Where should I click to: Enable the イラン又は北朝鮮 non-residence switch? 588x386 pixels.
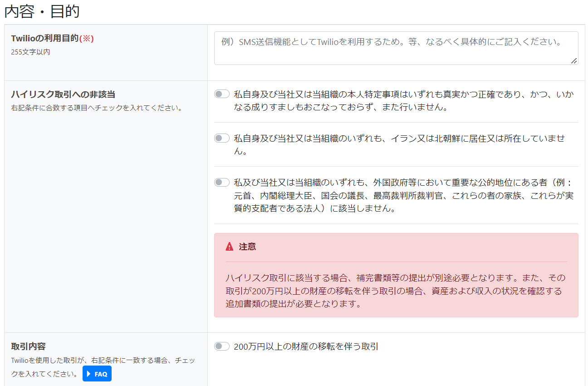(222, 138)
